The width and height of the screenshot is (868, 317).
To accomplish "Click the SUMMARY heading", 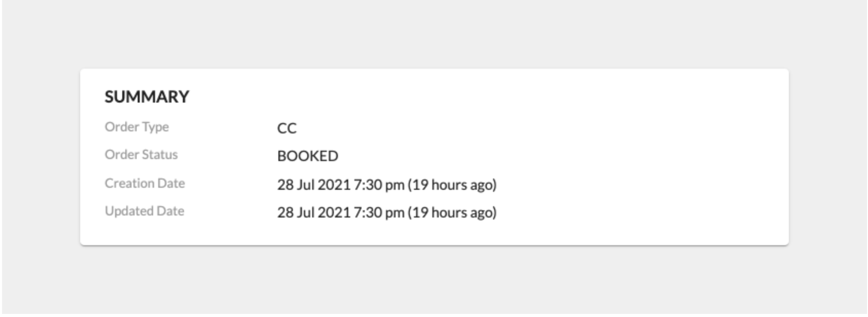I will coord(147,97).
